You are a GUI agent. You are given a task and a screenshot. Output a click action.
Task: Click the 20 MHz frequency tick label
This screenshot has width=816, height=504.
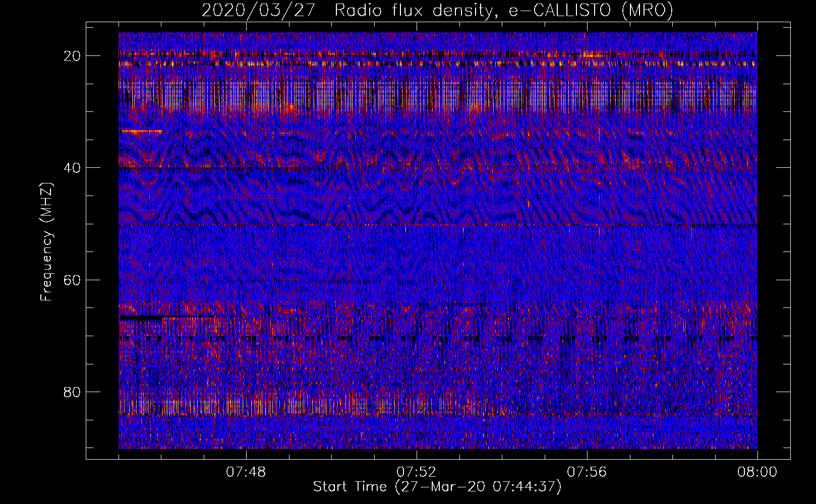73,56
